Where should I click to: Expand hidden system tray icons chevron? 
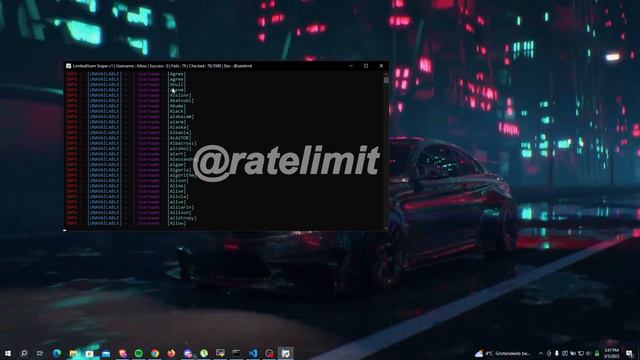click(541, 353)
